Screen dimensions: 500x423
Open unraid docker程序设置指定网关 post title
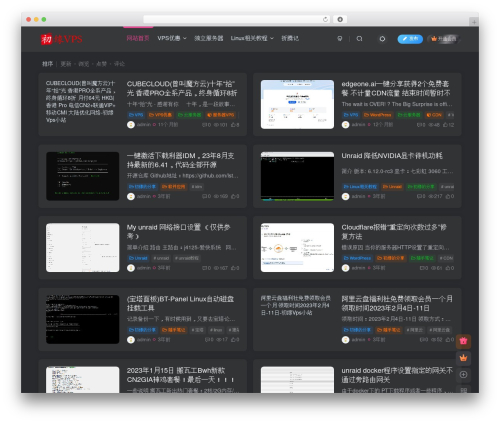click(x=397, y=375)
